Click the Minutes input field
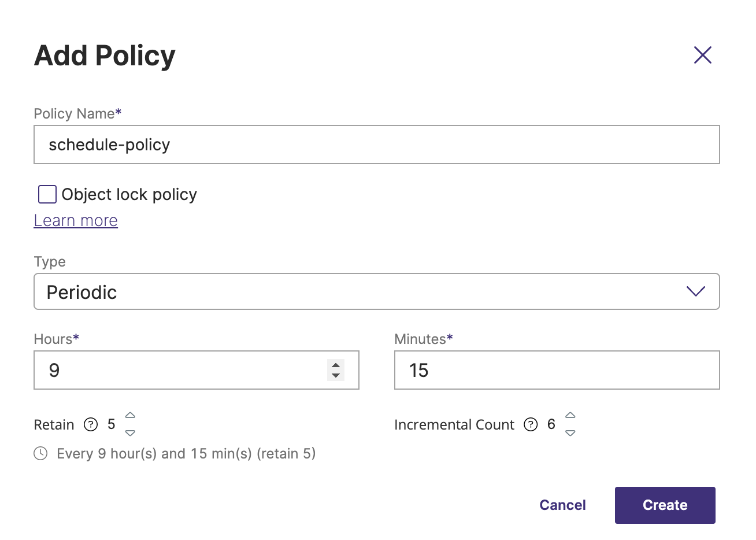The width and height of the screenshot is (756, 540). pos(557,370)
